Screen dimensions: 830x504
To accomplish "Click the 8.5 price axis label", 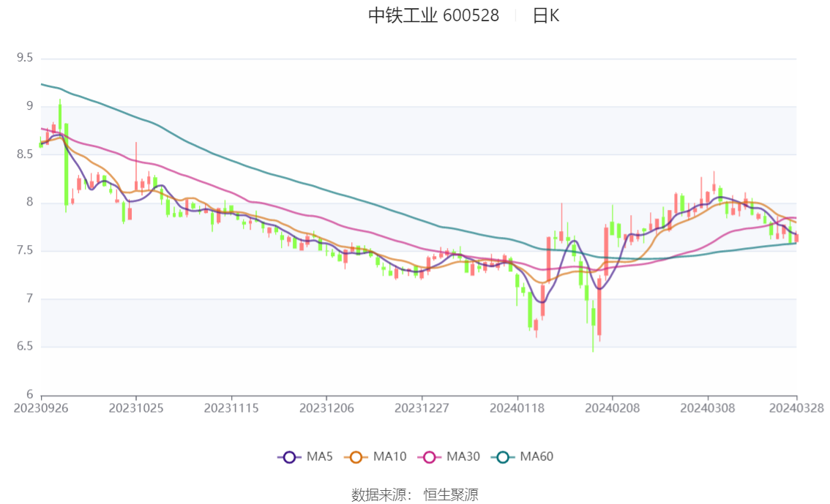I will coord(25,154).
